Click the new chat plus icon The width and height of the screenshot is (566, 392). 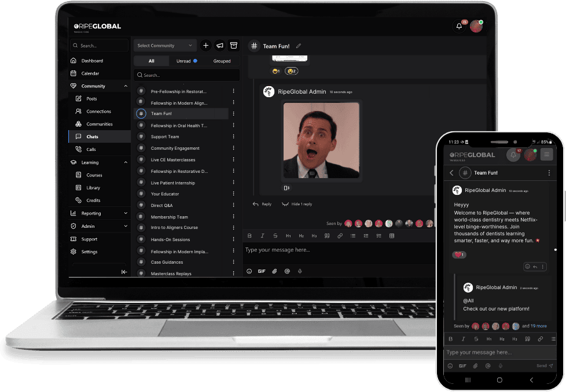coord(205,46)
